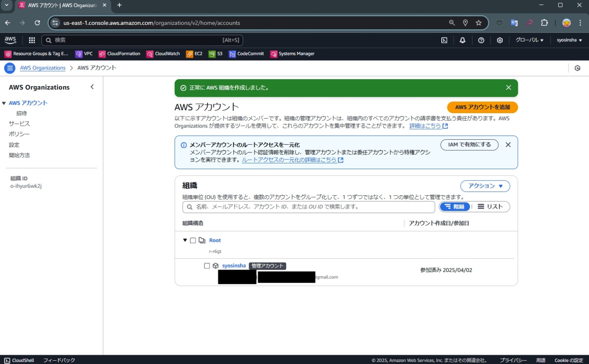Open the tab search dropdown arrow

[x=6, y=5]
